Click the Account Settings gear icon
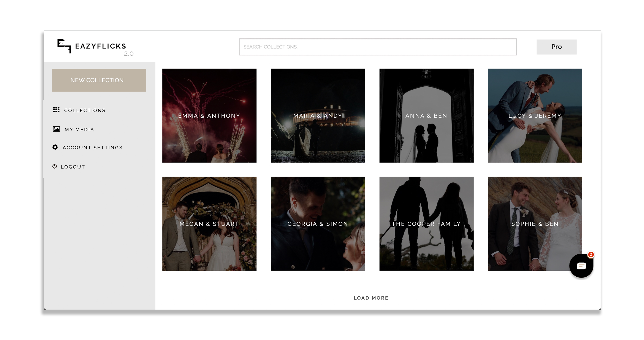The height and width of the screenshot is (340, 644). tap(55, 147)
